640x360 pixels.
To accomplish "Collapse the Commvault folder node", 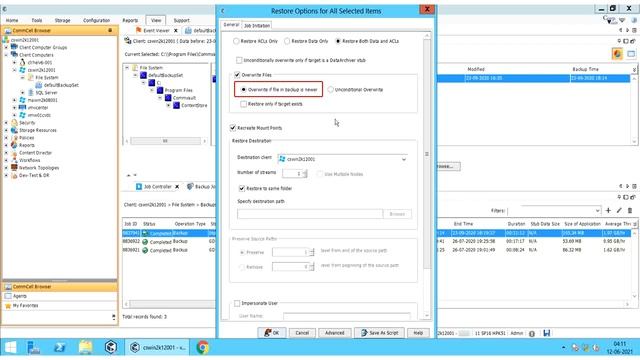I will point(160,98).
